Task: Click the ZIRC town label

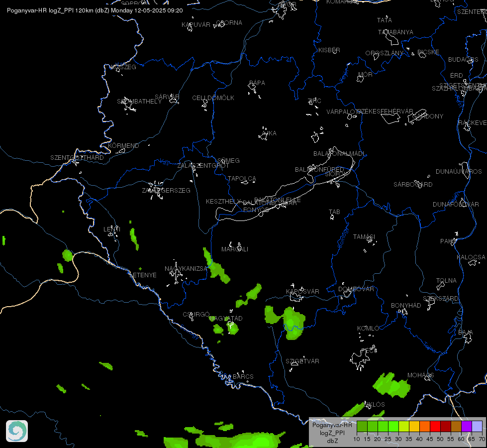Action: pos(314,101)
